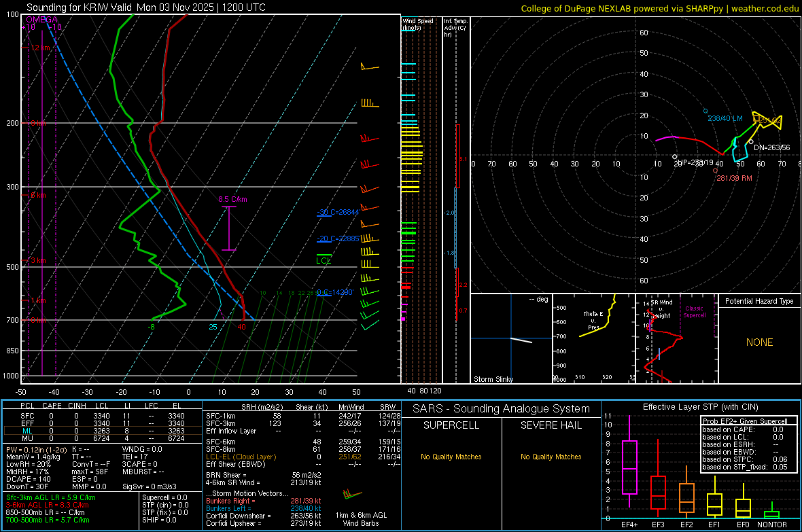802x532 pixels.
Task: Click the Classic Supercell label
Action: [694, 312]
